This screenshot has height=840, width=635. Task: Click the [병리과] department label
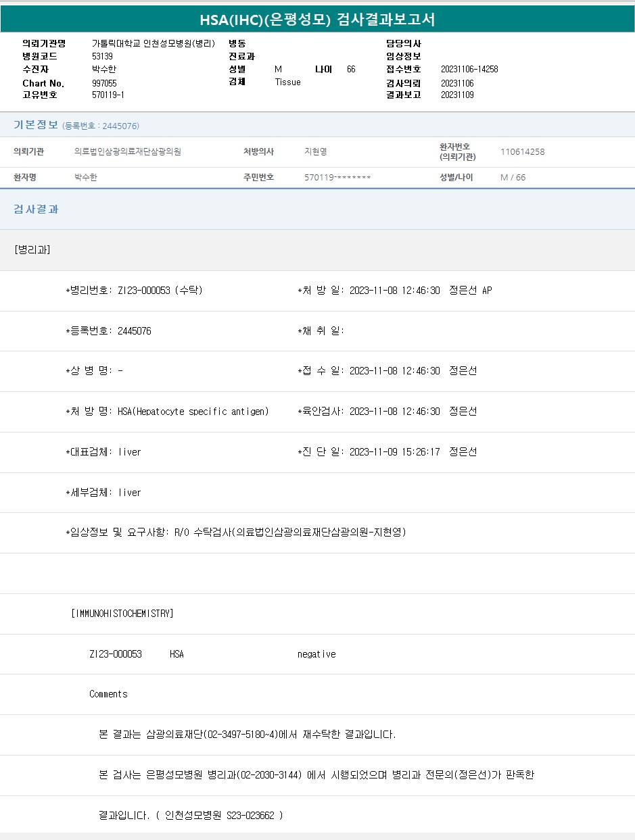(x=32, y=250)
